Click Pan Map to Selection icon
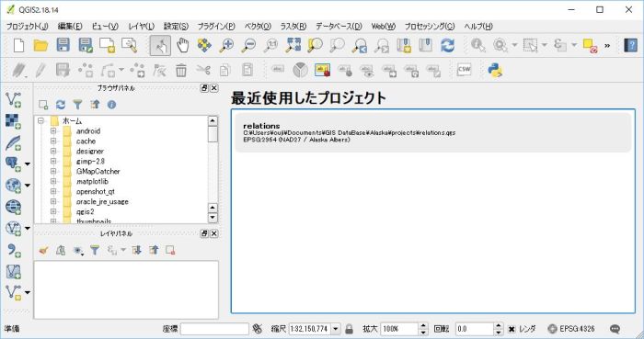 (204, 45)
